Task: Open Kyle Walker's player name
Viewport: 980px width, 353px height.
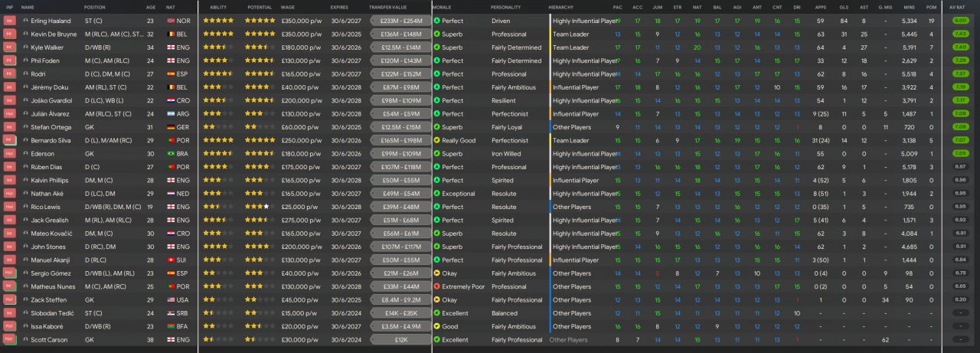Action: (47, 47)
